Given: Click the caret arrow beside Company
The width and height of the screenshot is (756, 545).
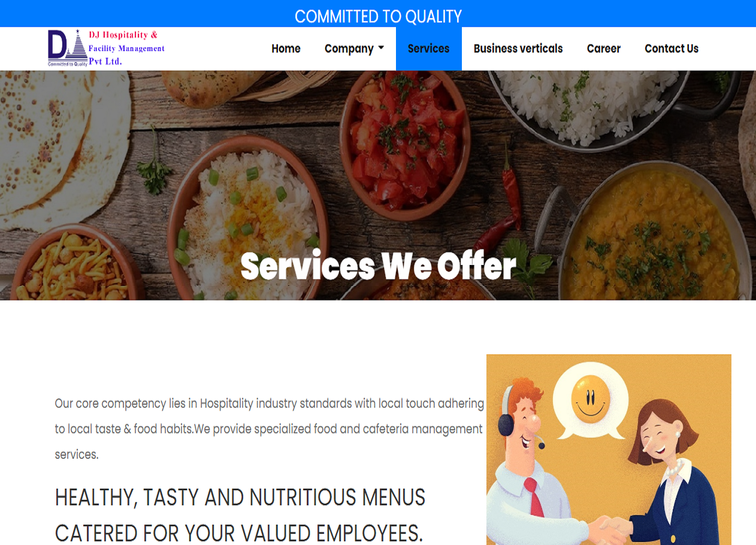Looking at the screenshot, I should (x=381, y=48).
